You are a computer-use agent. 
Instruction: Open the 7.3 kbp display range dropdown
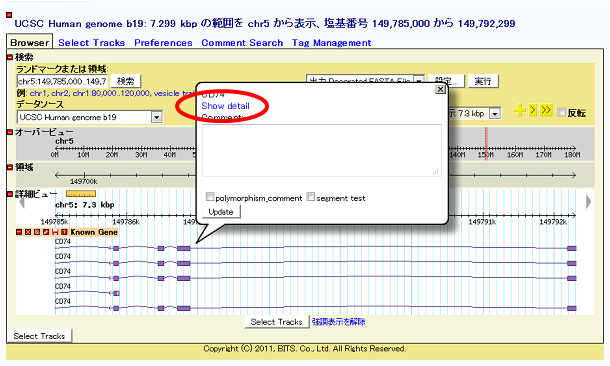pos(494,114)
